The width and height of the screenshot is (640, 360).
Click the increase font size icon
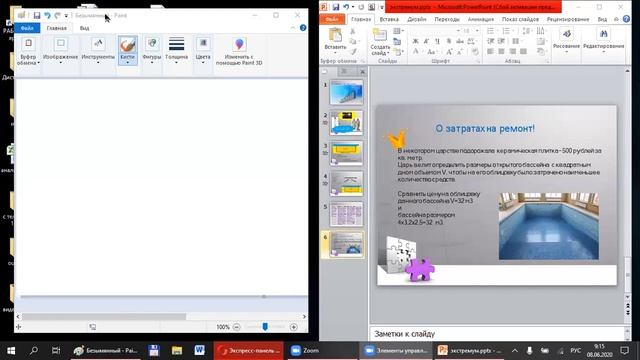(x=449, y=52)
